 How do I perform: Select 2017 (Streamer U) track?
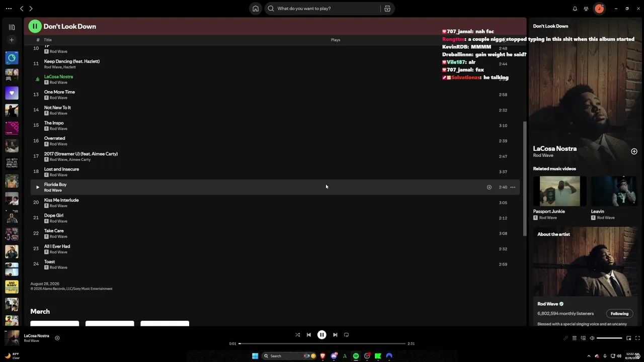[275, 156]
